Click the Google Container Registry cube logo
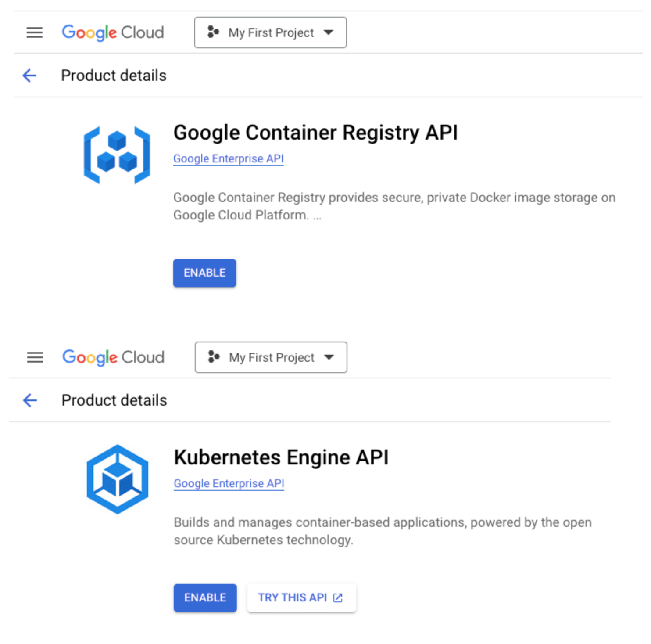The height and width of the screenshot is (644, 651). [117, 155]
